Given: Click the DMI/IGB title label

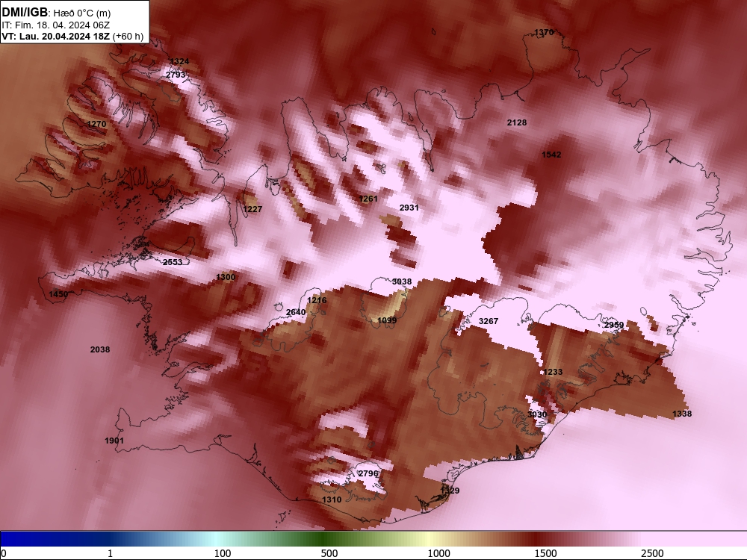Looking at the screenshot, I should pos(25,13).
